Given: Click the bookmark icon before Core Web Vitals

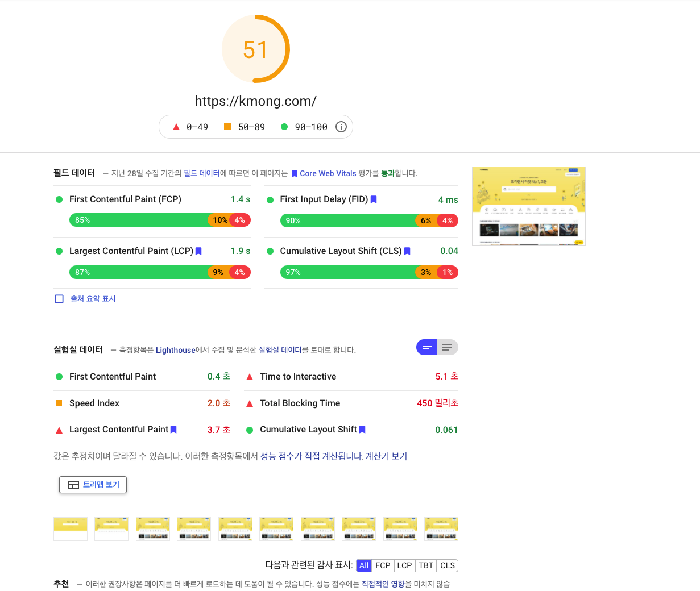Looking at the screenshot, I should [295, 174].
